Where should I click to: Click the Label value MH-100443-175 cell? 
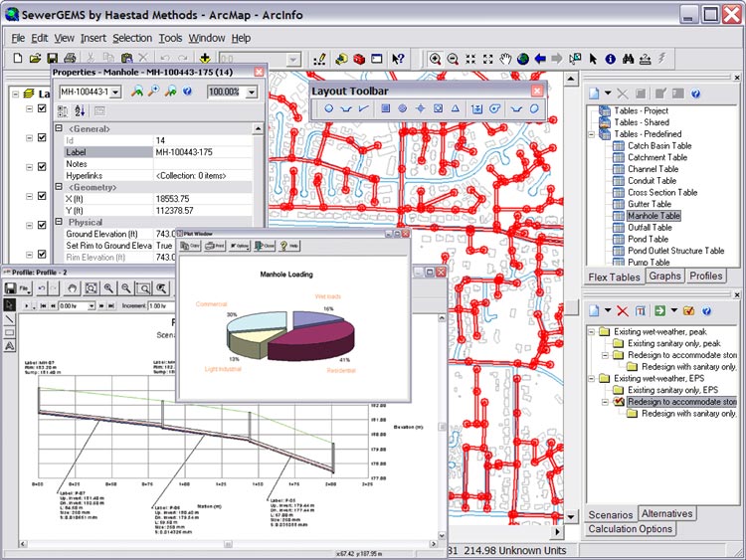pyautogui.click(x=203, y=152)
